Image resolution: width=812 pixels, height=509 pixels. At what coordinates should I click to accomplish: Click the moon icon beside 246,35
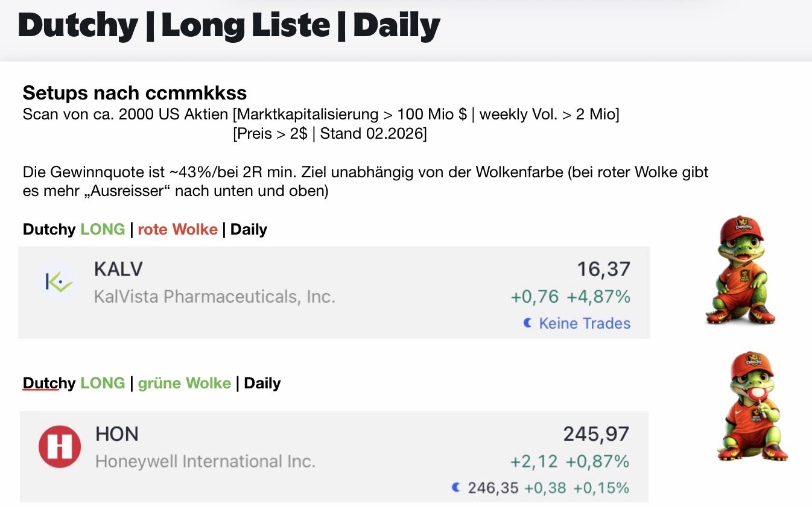(457, 487)
